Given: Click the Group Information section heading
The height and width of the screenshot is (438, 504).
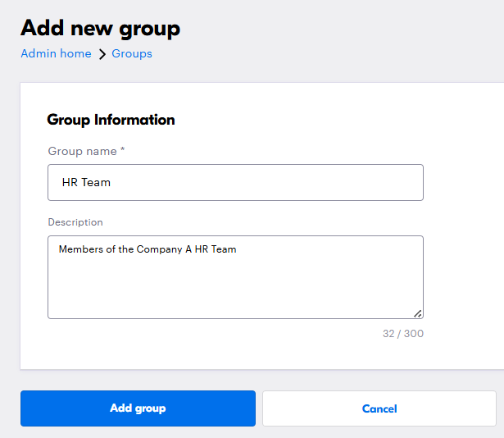Looking at the screenshot, I should (x=111, y=120).
